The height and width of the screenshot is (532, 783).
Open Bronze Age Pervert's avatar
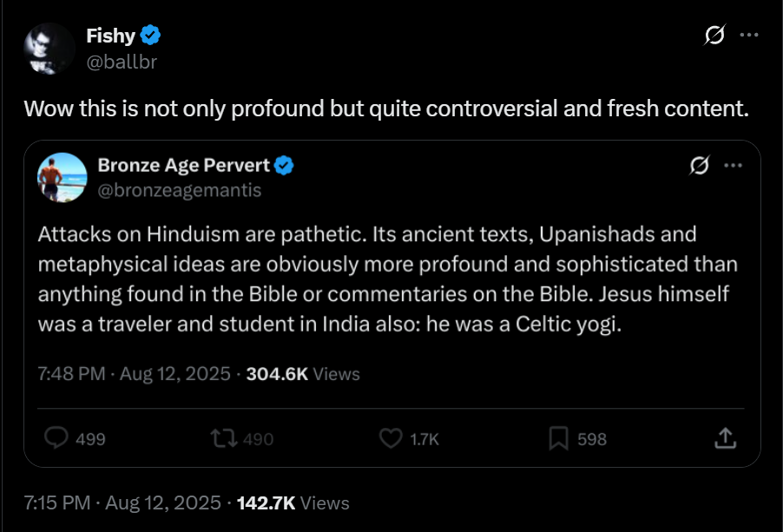pyautogui.click(x=62, y=176)
